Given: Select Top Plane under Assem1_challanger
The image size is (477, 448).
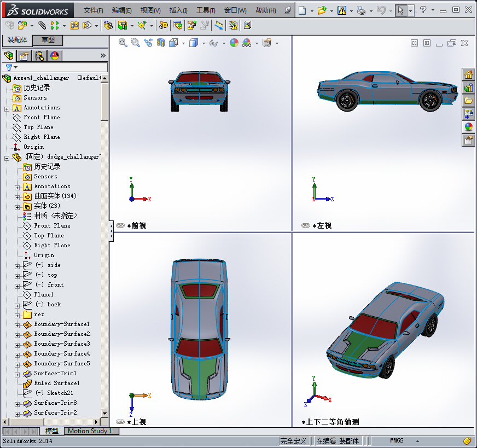Looking at the screenshot, I should click(38, 127).
